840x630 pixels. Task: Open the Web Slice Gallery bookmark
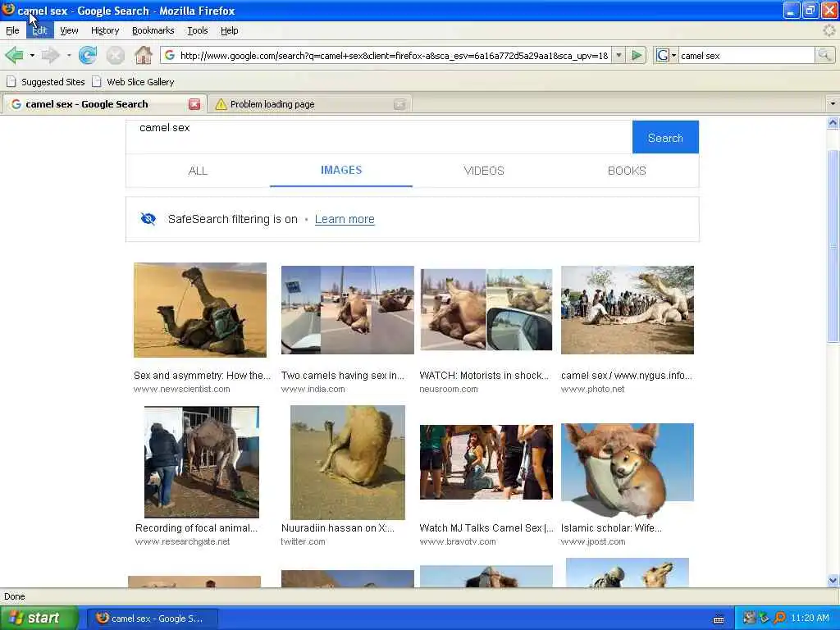pyautogui.click(x=134, y=82)
